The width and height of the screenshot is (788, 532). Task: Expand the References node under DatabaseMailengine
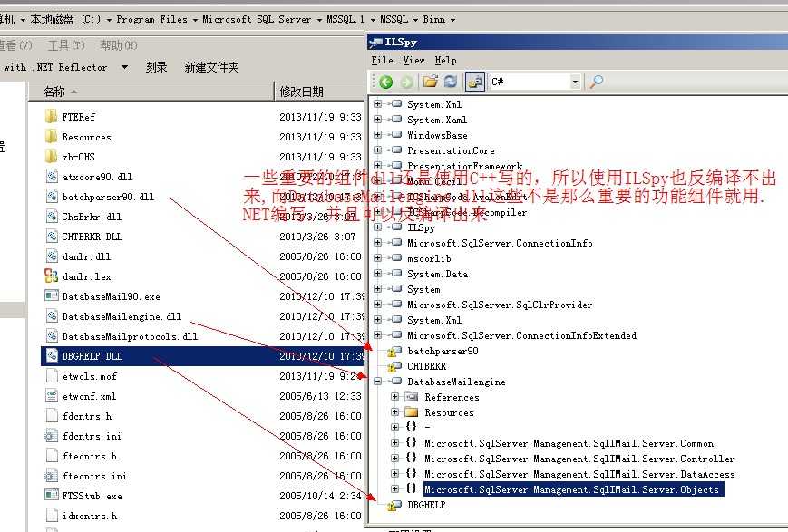395,397
